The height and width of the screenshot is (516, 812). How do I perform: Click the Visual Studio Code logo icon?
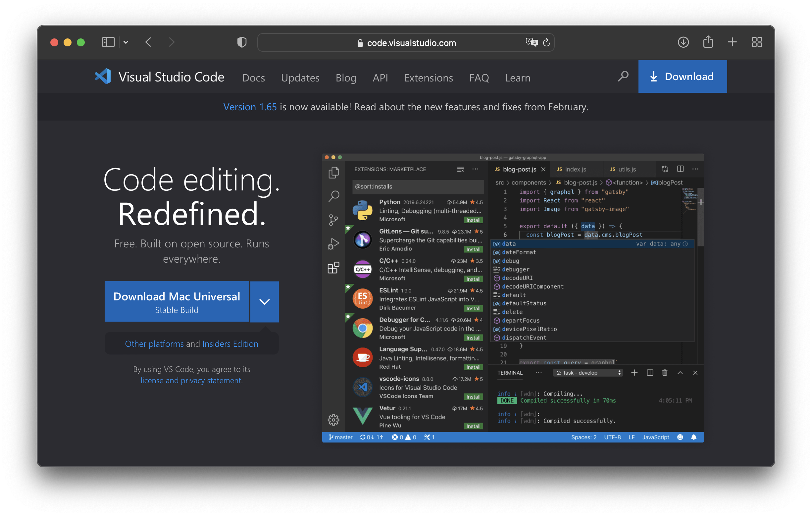[103, 77]
